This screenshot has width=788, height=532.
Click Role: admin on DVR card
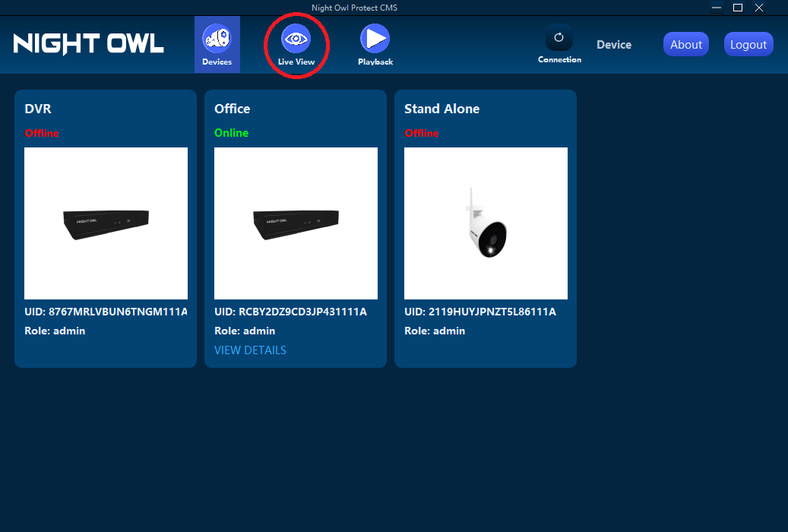(55, 331)
